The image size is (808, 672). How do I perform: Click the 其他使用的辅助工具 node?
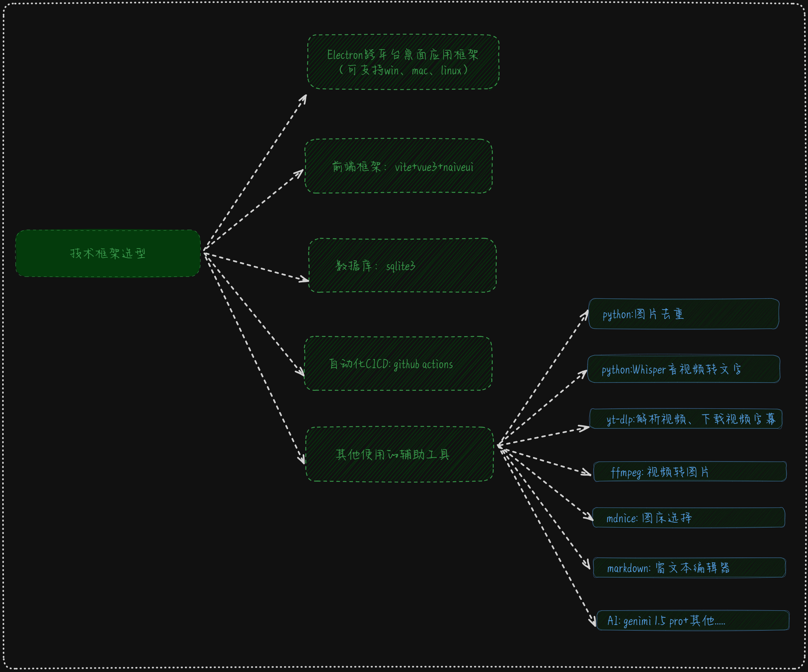point(400,454)
